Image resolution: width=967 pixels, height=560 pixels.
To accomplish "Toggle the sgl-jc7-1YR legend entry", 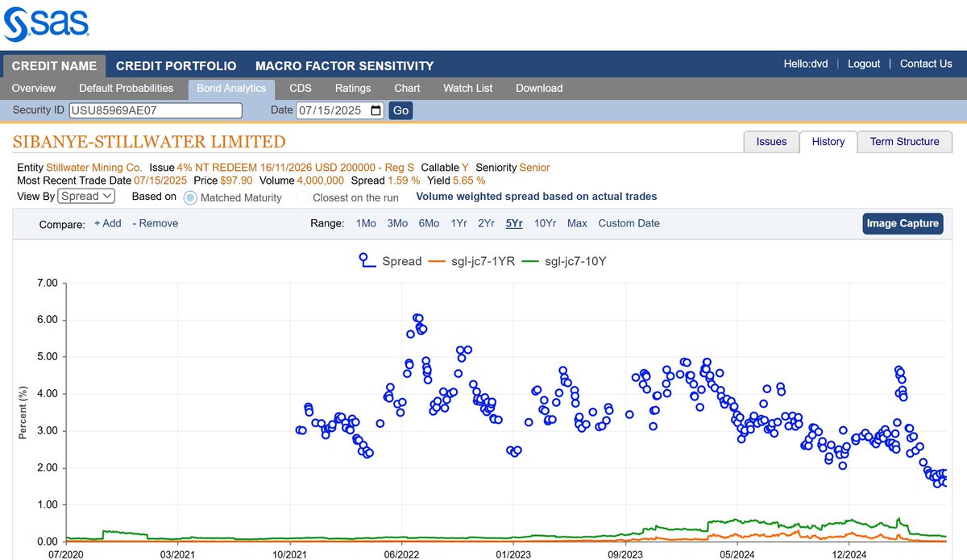I will 471,261.
